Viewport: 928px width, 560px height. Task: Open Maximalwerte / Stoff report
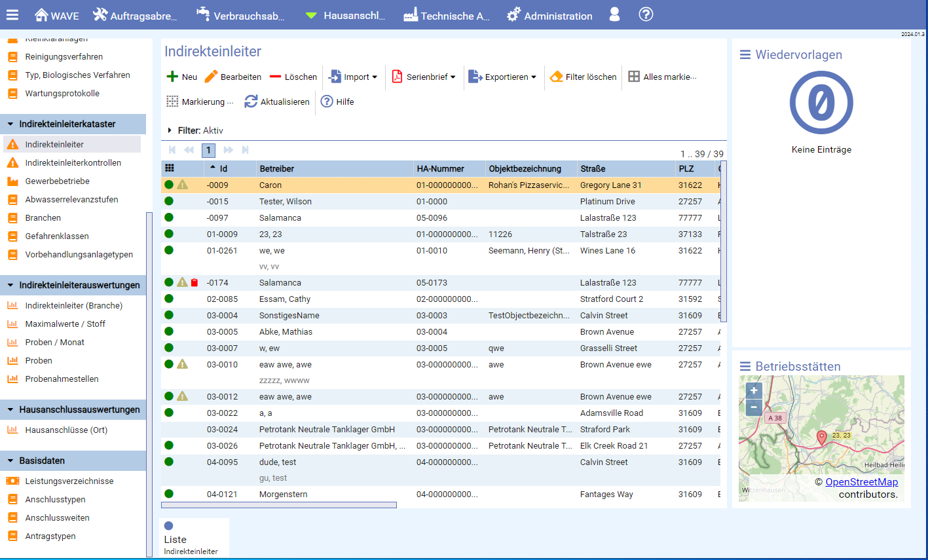pyautogui.click(x=65, y=324)
